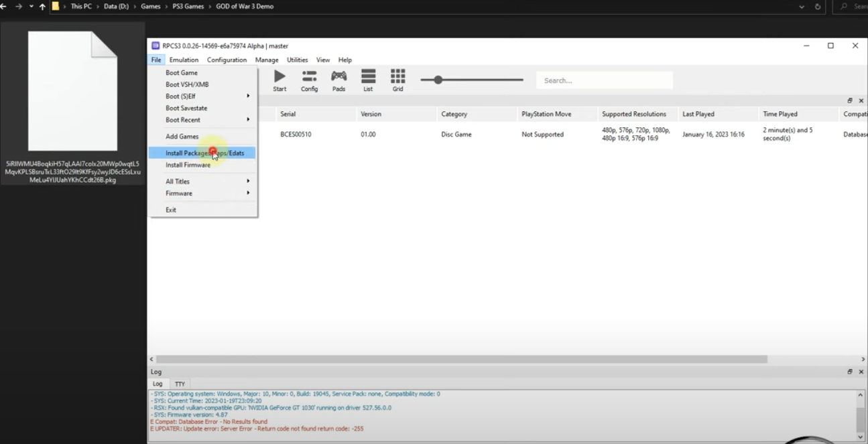The height and width of the screenshot is (444, 868).
Task: Switch to List view icon
Action: [368, 76]
